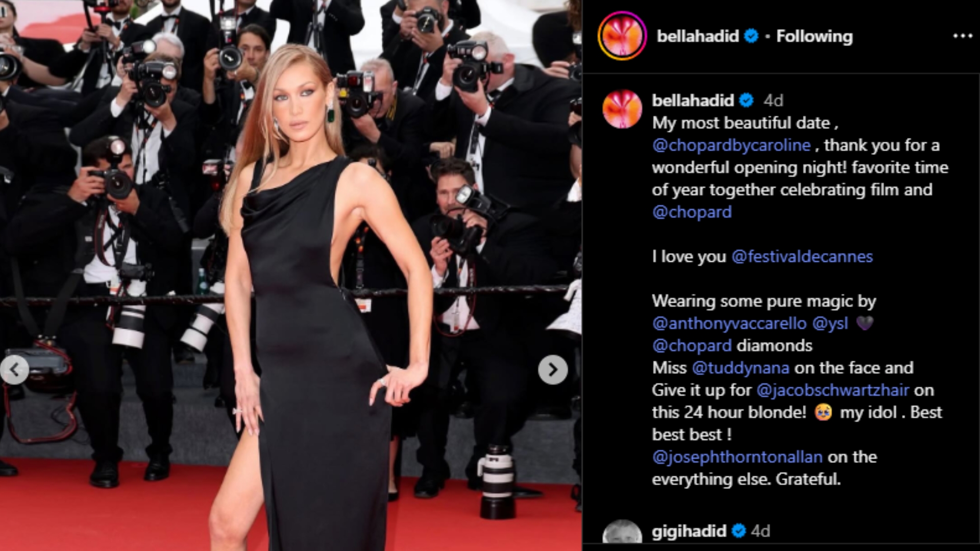Open the @chopardbycaroline mention

[731, 145]
